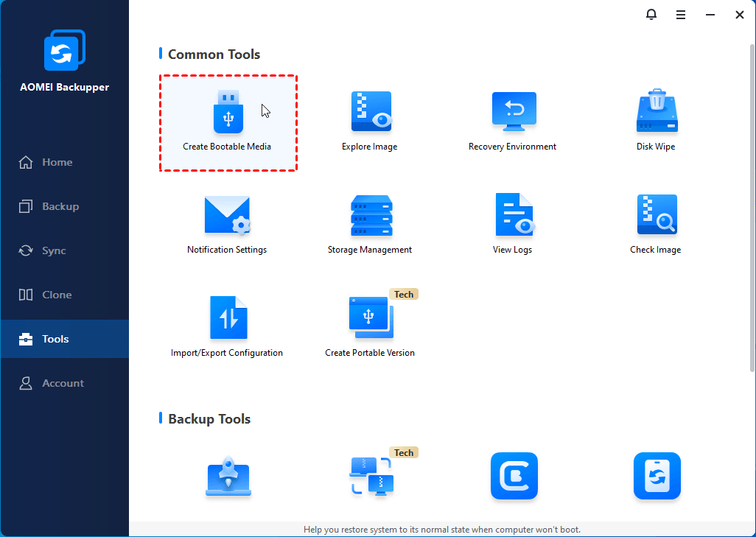Launch the Check Image tool
756x537 pixels.
656,216
